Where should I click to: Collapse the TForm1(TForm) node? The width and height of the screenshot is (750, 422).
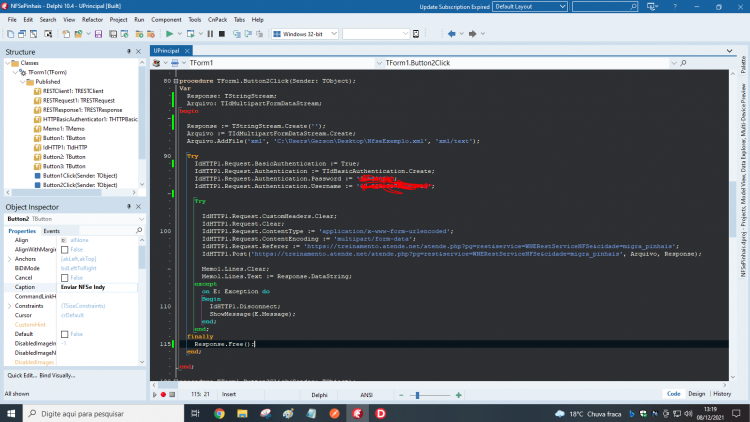pos(15,72)
